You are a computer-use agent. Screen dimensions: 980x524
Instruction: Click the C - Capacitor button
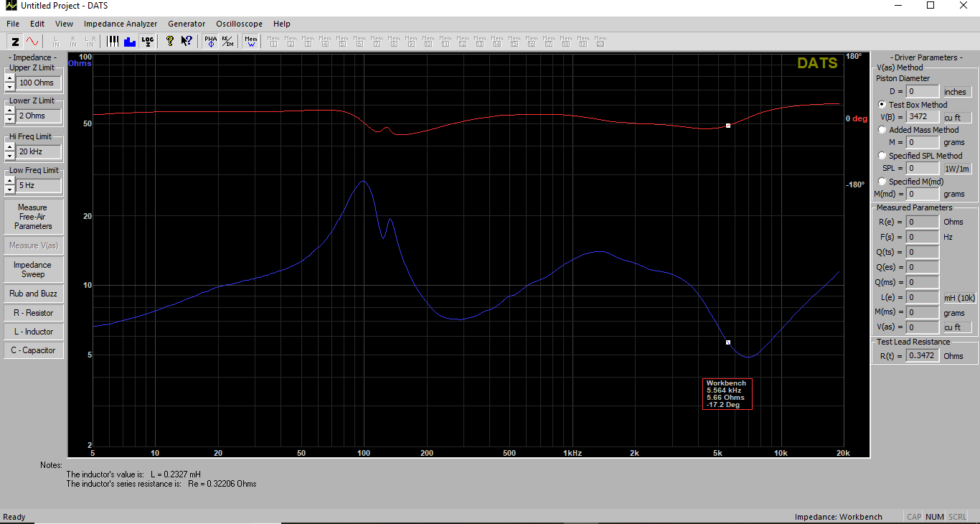point(33,350)
